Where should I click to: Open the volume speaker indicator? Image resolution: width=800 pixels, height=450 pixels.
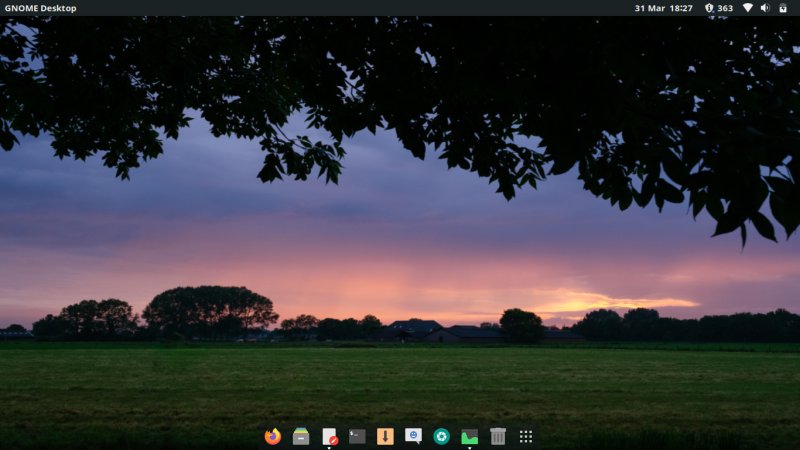pos(765,8)
